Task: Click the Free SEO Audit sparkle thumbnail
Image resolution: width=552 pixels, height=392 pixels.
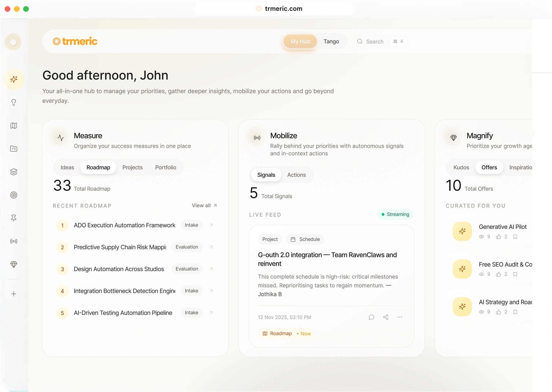Action: point(462,269)
